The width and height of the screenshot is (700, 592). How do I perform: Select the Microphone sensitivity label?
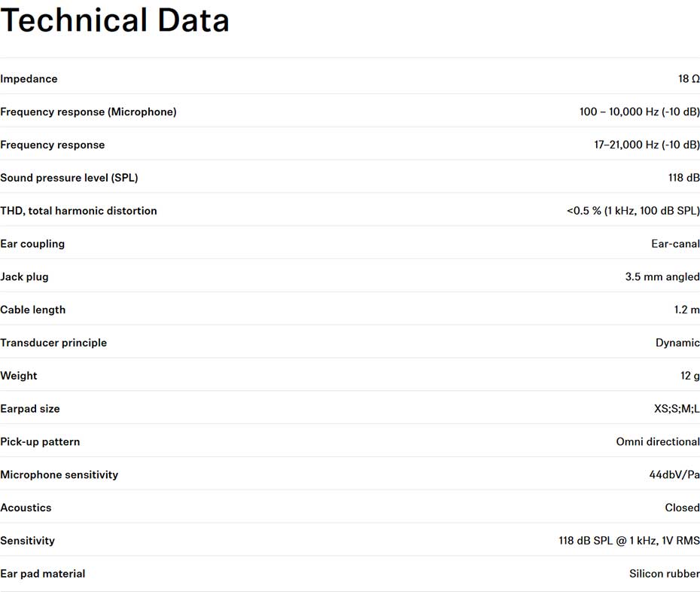coord(59,475)
